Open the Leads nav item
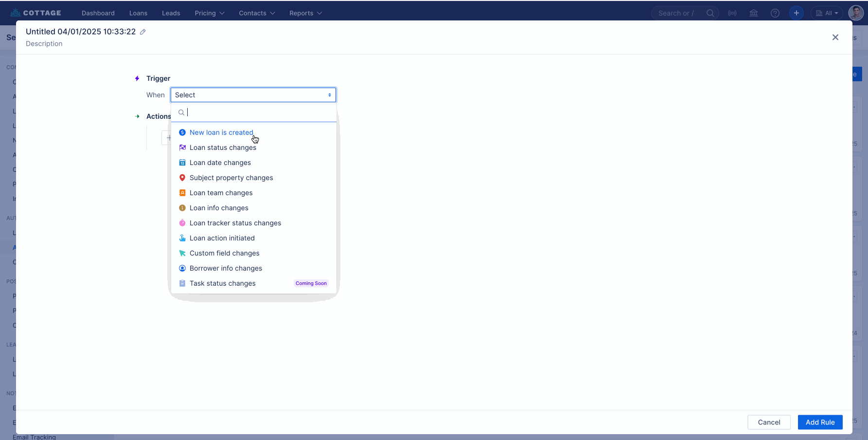Screen dimensions: 868x440 pyautogui.click(x=171, y=13)
